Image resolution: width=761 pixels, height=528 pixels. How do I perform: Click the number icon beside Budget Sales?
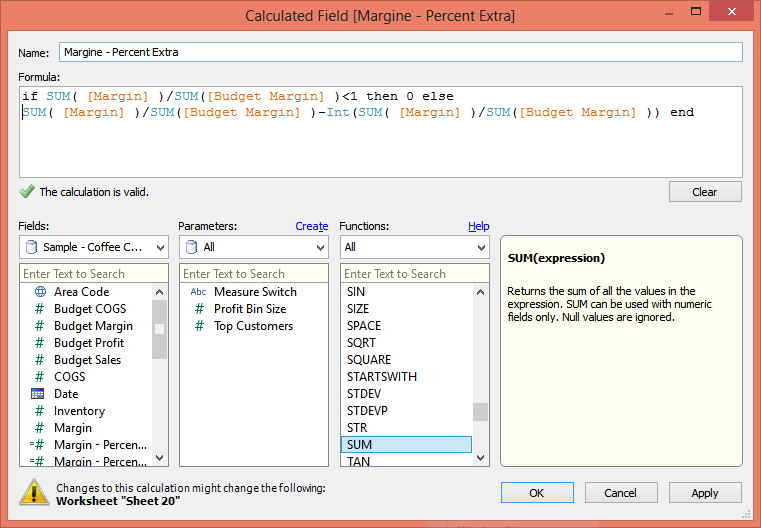(39, 360)
